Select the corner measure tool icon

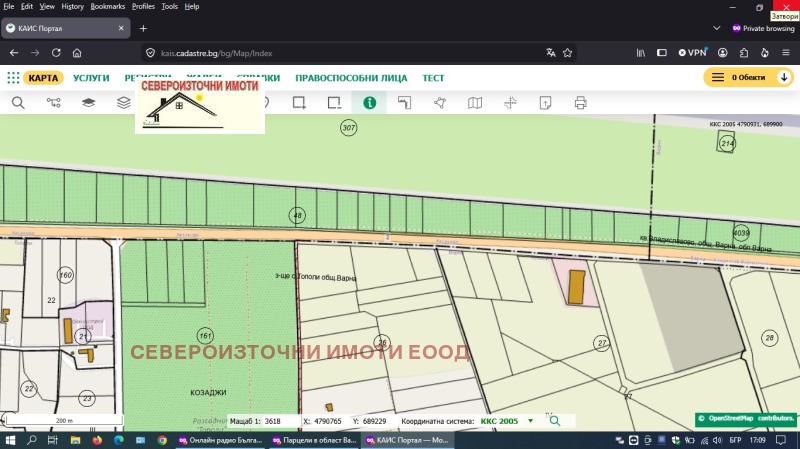click(404, 103)
